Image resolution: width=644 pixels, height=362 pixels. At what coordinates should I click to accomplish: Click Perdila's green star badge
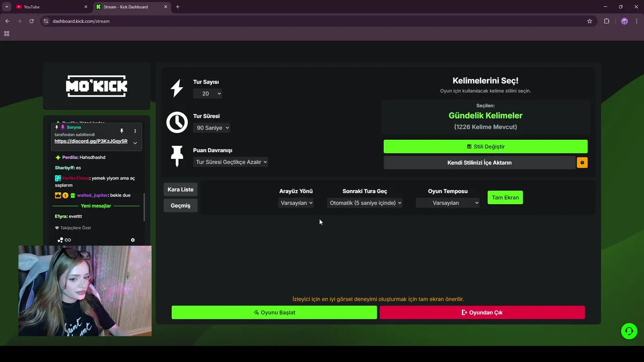click(x=58, y=157)
